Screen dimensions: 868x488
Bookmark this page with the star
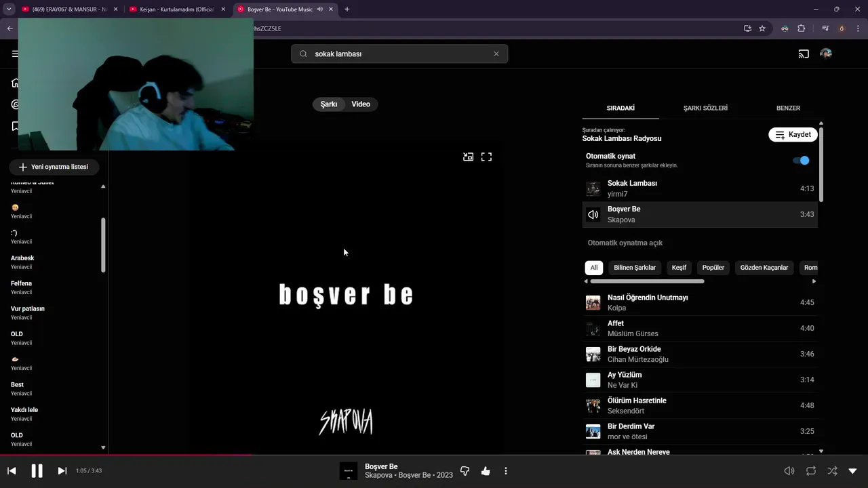[x=762, y=28]
